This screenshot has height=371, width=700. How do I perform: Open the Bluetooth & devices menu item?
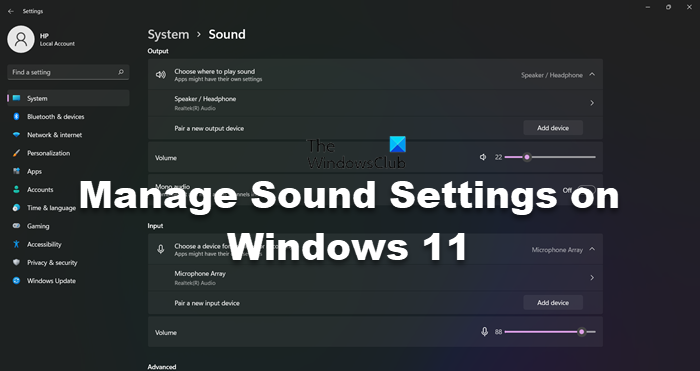[68, 117]
